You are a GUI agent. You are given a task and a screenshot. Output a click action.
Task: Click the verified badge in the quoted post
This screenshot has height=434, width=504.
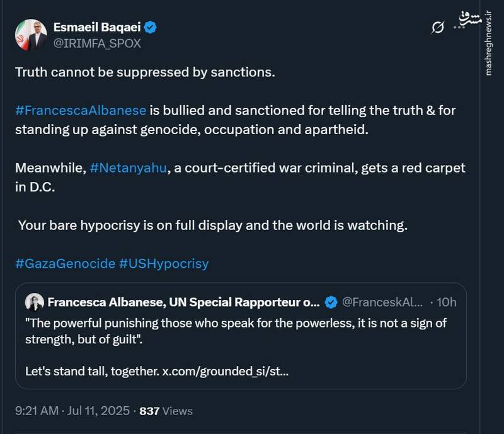pos(331,303)
